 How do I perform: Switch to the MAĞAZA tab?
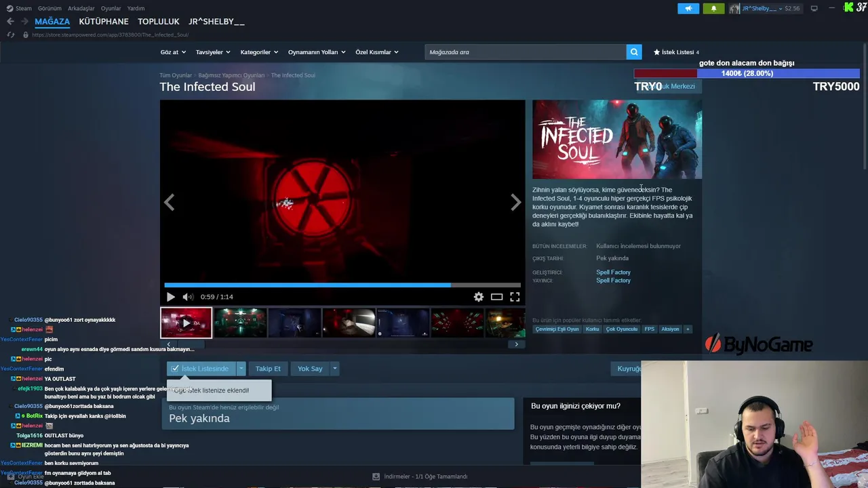coord(52,22)
